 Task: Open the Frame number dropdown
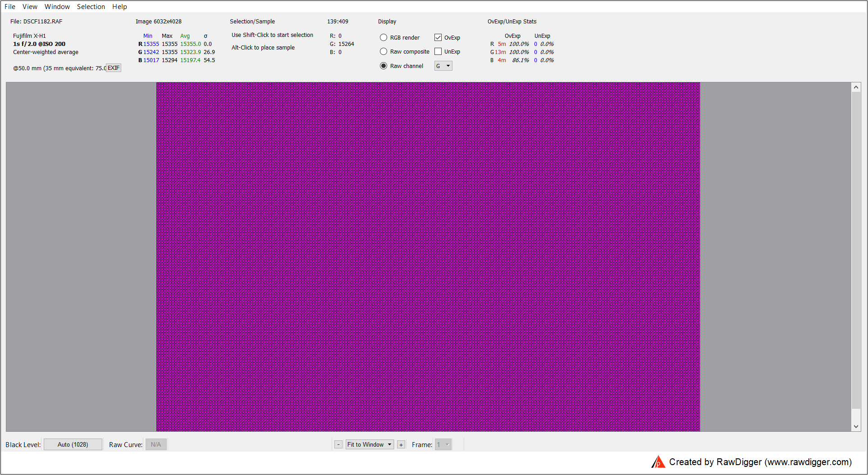pyautogui.click(x=443, y=445)
